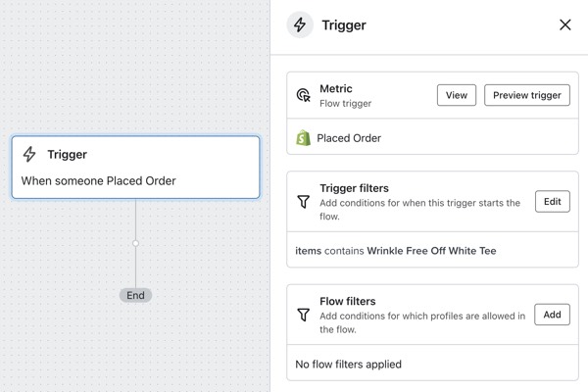588x392 pixels.
Task: Close the Trigger side panel
Action: [565, 25]
